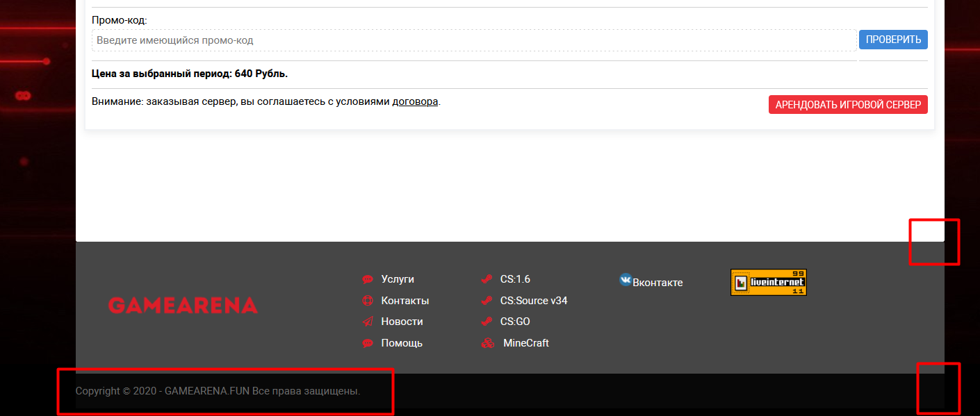Screen dimensions: 980x416
Task: Click the Steam icon beside CS:GO
Action: click(487, 322)
